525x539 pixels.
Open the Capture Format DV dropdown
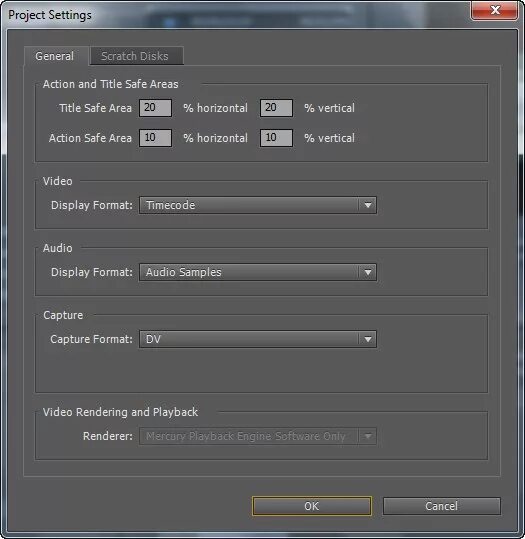[x=258, y=339]
